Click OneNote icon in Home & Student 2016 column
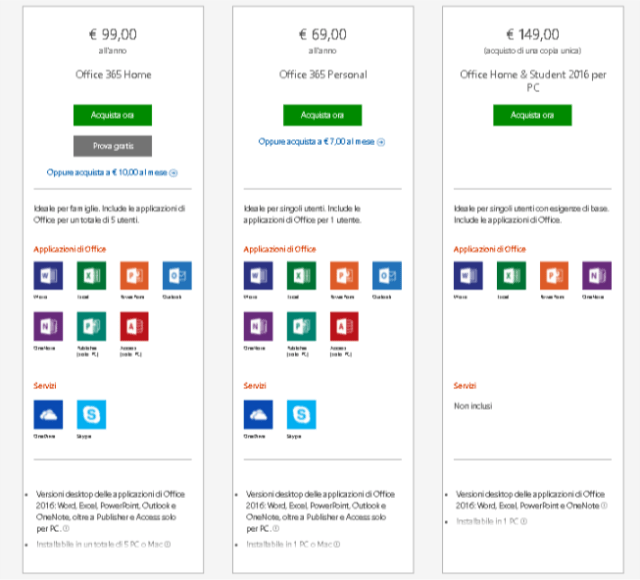The width and height of the screenshot is (640, 580). pyautogui.click(x=597, y=276)
